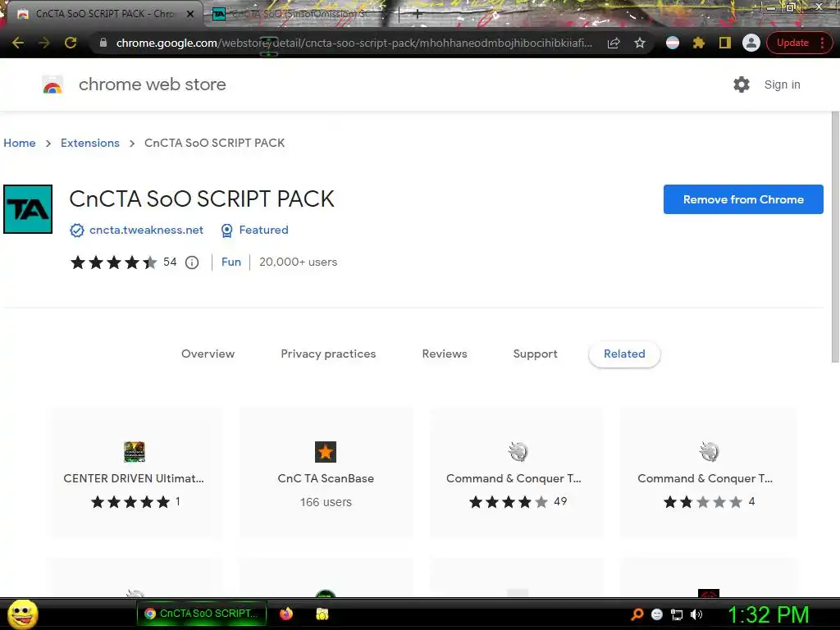
Task: Click Remove from Chrome button
Action: 743,199
